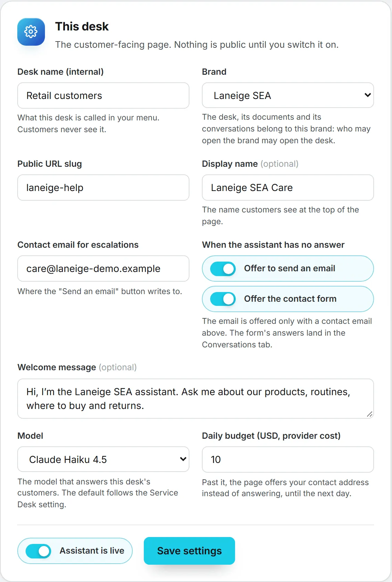392x582 pixels.
Task: Click the Daily budget input showing 10
Action: (x=288, y=460)
